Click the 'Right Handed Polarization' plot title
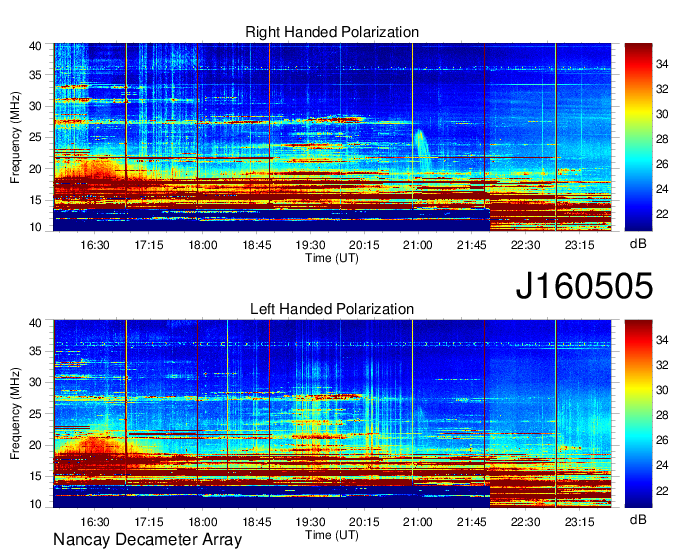 click(332, 32)
